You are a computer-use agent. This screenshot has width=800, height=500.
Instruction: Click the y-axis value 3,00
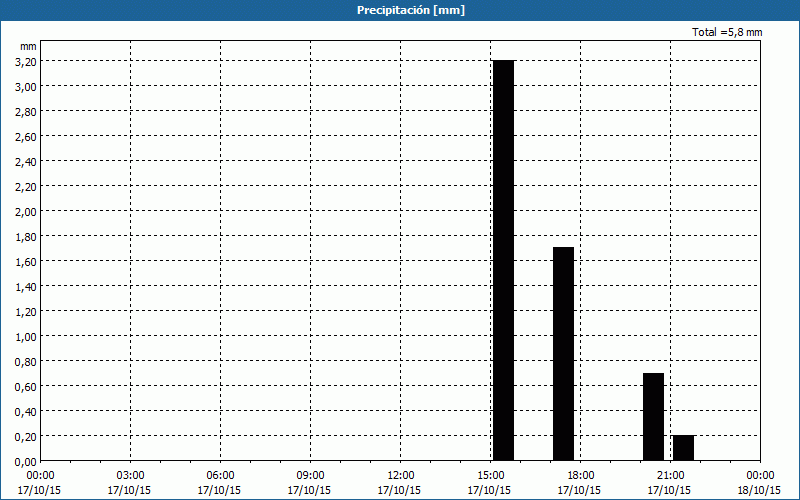tap(26, 87)
